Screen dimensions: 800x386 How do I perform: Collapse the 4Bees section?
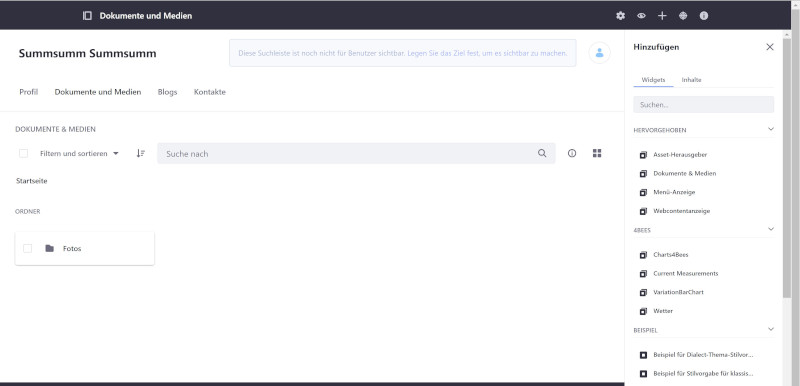click(771, 229)
